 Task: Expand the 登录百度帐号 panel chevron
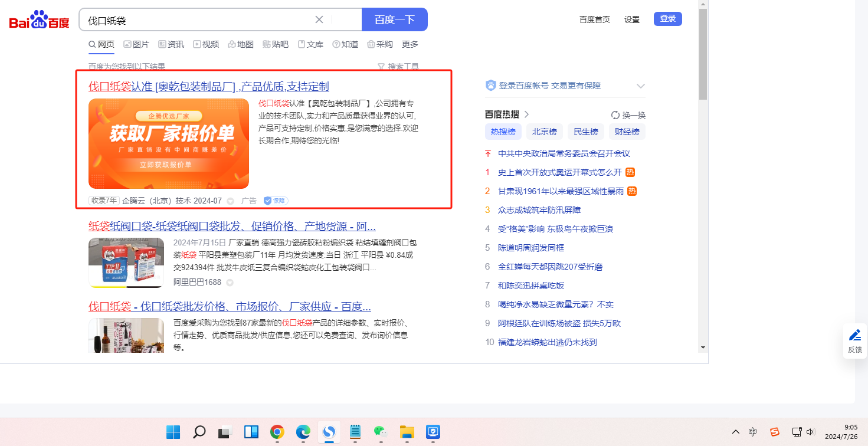(x=641, y=86)
